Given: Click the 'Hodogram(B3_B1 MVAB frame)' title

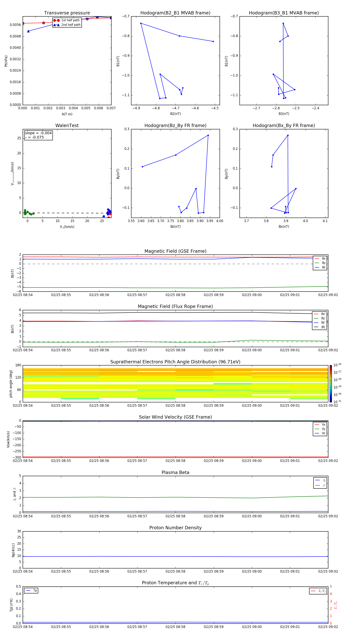Looking at the screenshot, I should click(x=284, y=13).
